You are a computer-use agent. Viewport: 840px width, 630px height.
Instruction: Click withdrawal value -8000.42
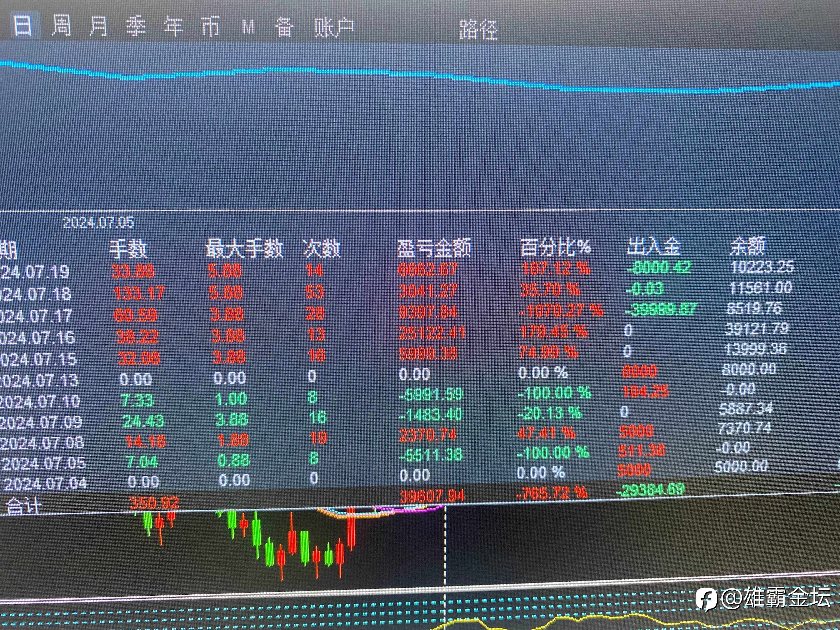pyautogui.click(x=659, y=267)
